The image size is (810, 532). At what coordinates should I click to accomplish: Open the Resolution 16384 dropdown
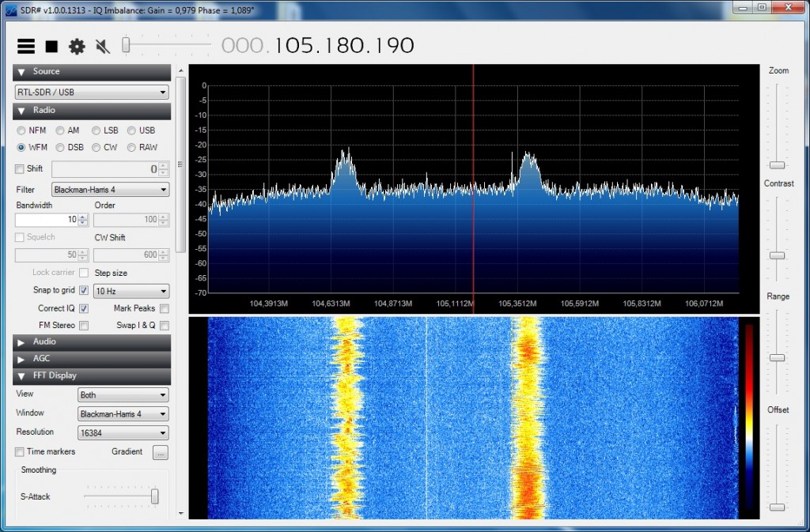(123, 433)
